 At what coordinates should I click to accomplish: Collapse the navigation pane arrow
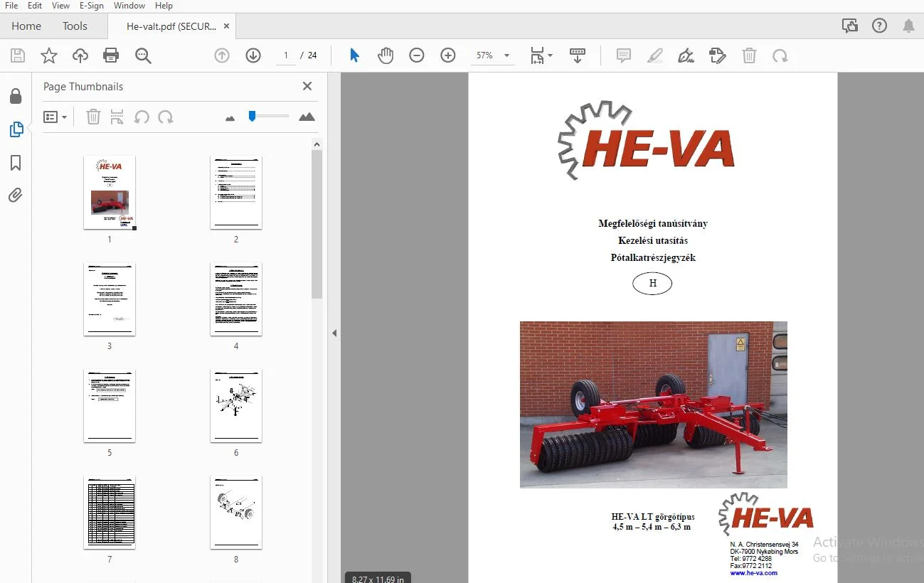(334, 333)
